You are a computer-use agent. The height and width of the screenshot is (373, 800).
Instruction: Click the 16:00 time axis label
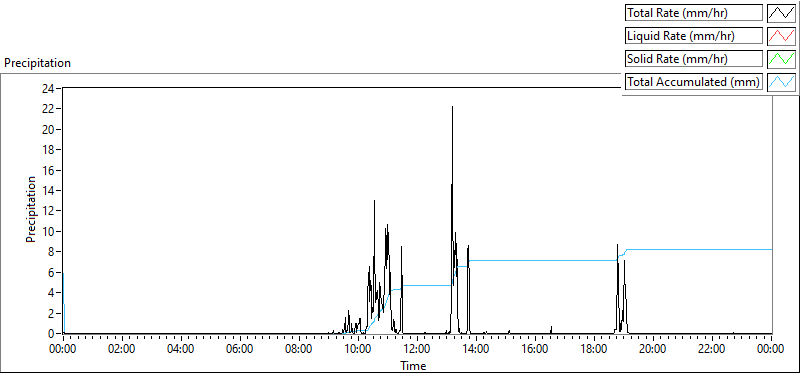pos(535,350)
